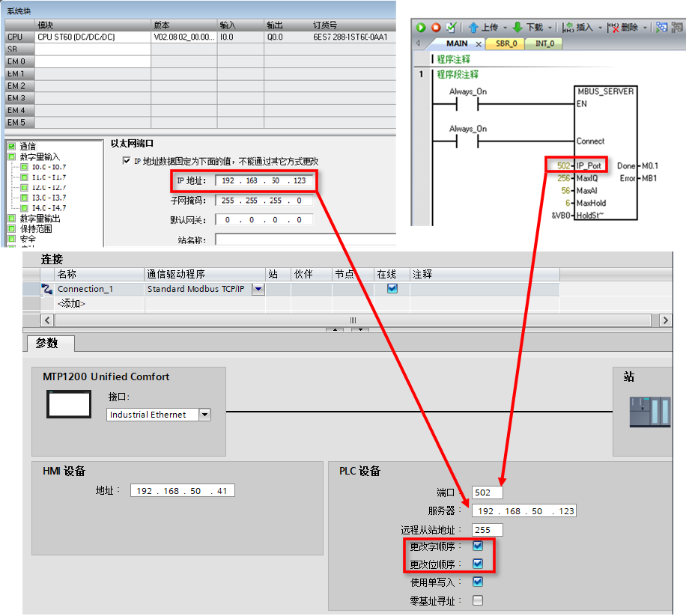The width and height of the screenshot is (686, 616).
Task: Select 数字量输出 in the system block tree
Action: (x=40, y=219)
